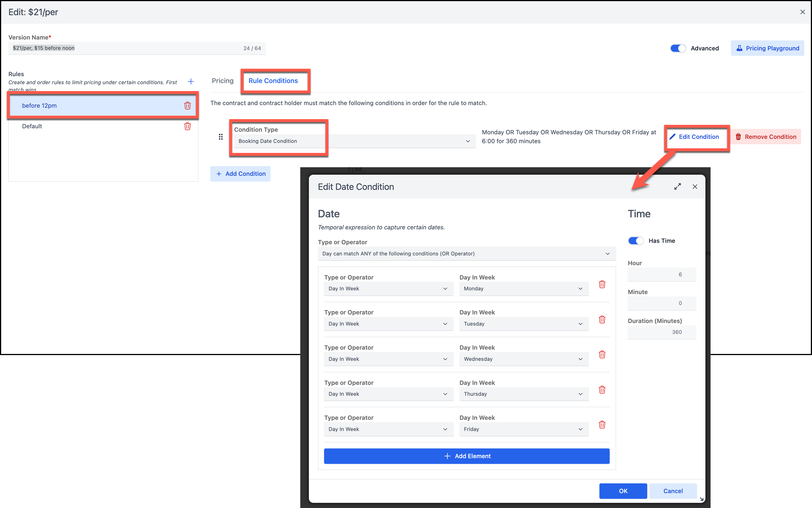This screenshot has width=812, height=508.
Task: Disable the Has Time toggle
Action: pyautogui.click(x=636, y=241)
